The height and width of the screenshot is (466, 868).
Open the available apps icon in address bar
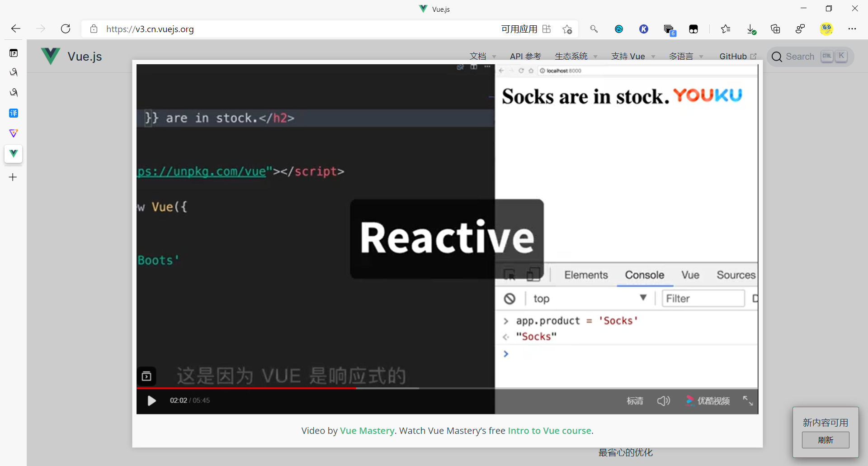coord(547,29)
